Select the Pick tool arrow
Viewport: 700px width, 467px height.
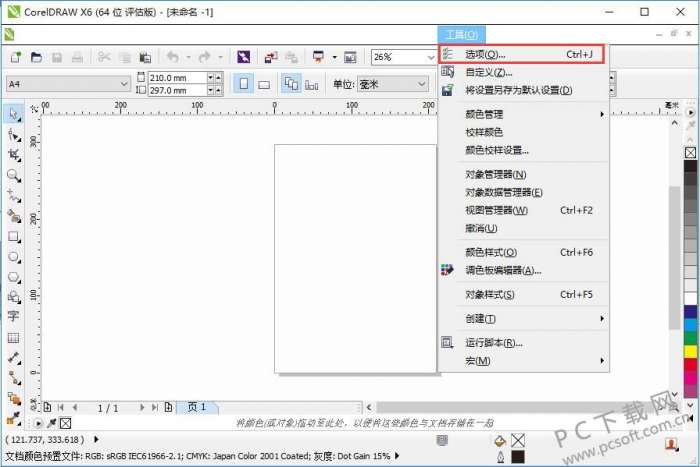[x=13, y=114]
